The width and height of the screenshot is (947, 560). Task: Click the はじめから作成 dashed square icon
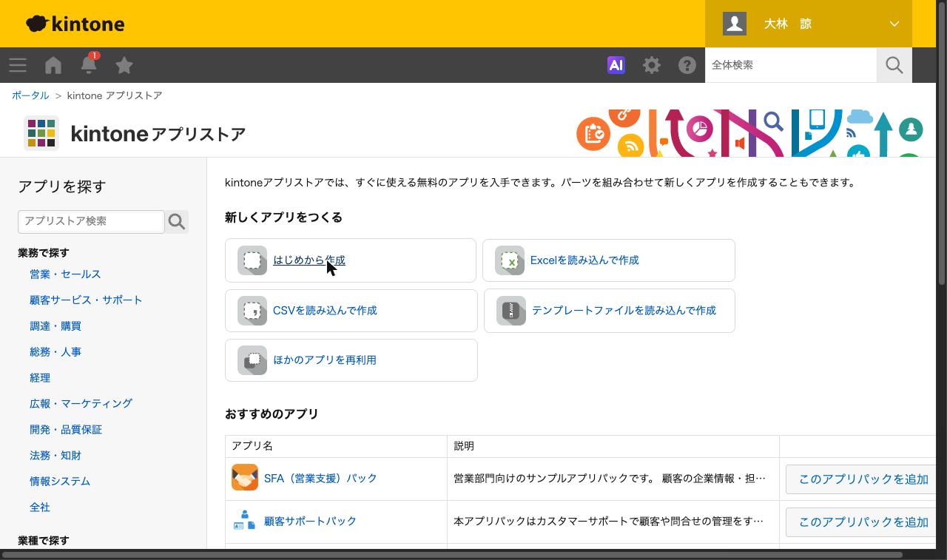click(252, 260)
